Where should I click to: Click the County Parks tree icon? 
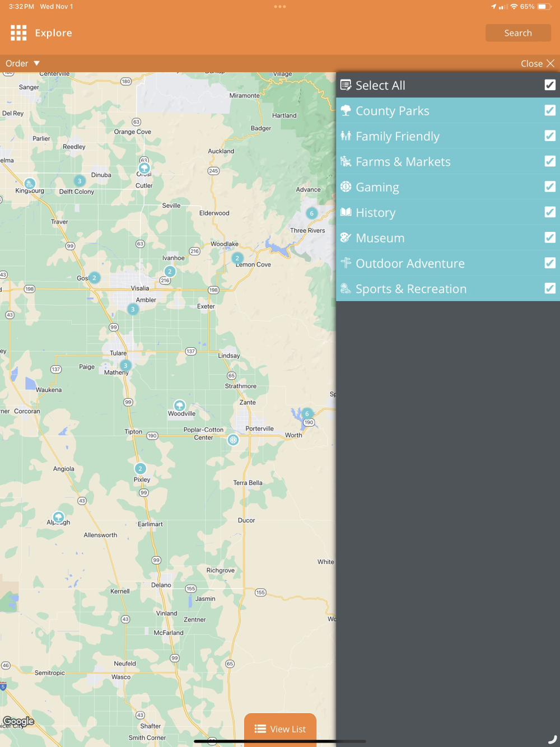pyautogui.click(x=346, y=110)
